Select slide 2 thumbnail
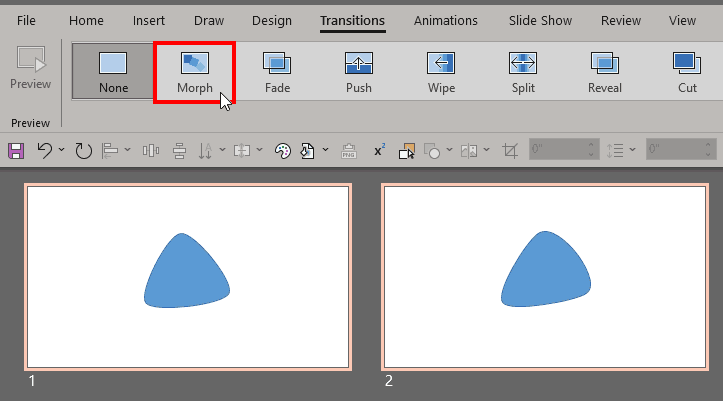 [x=544, y=276]
